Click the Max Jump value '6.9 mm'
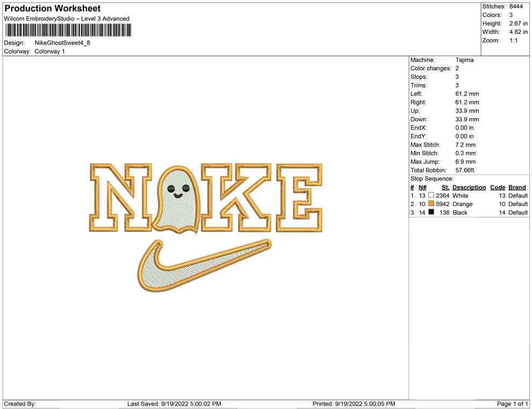 click(465, 162)
